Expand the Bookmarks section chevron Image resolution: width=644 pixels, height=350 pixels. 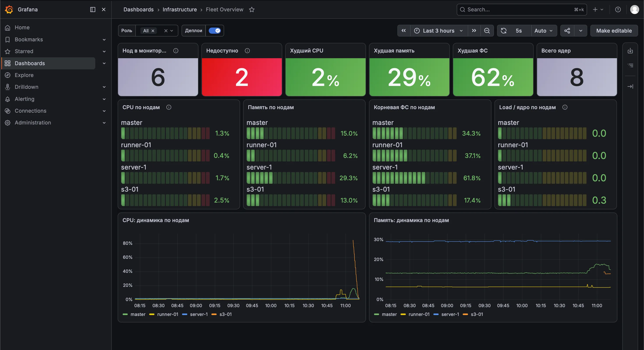pos(104,39)
